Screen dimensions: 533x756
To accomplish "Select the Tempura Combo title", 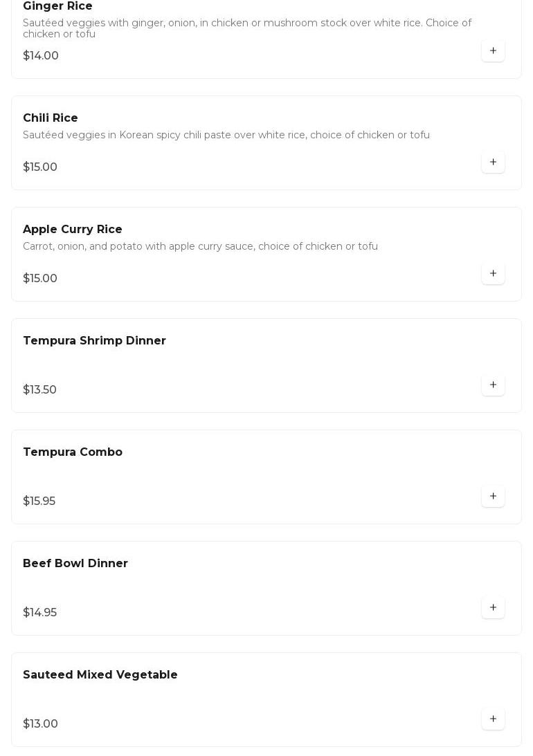I will coord(73,452).
